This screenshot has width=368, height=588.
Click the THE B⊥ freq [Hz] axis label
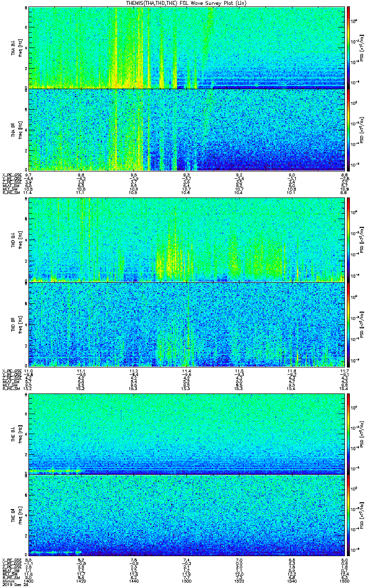pos(21,434)
